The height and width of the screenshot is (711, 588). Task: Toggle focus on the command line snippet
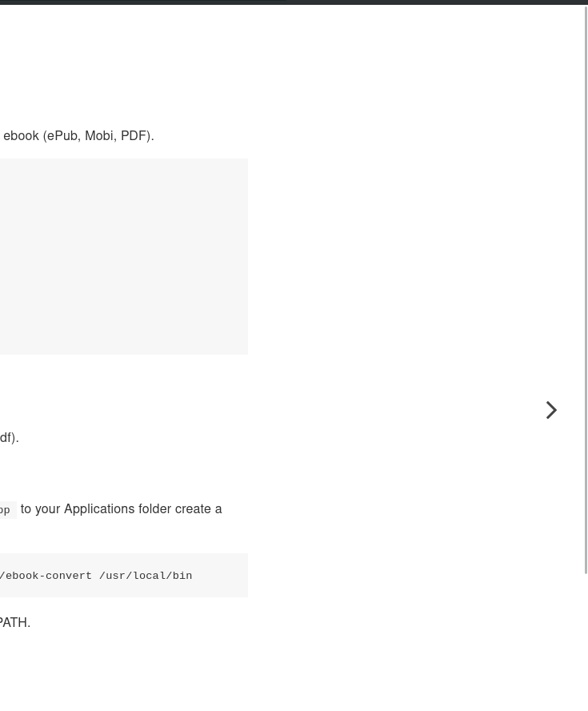click(x=96, y=575)
